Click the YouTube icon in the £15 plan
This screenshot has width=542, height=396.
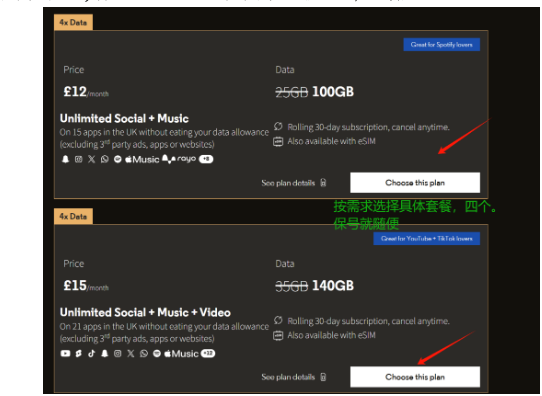coord(65,353)
